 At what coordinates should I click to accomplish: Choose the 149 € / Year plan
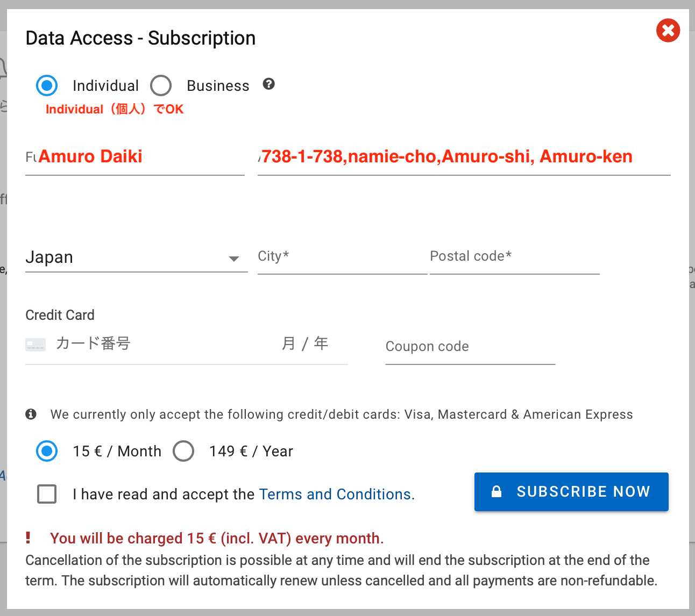[x=183, y=451]
